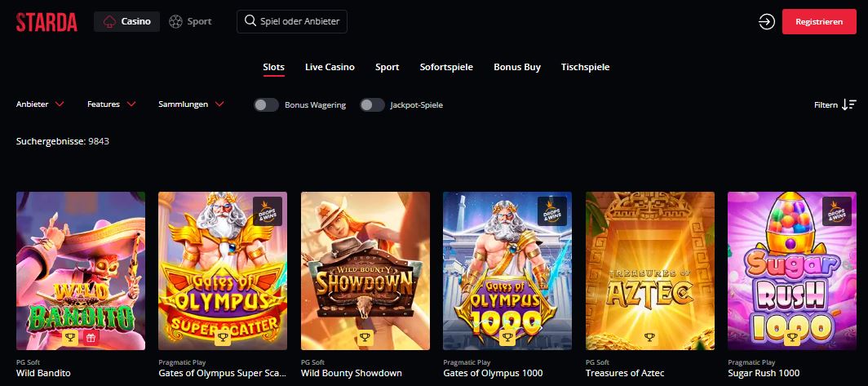The image size is (868, 386).
Task: Select the Tischspiele tab
Action: click(585, 67)
